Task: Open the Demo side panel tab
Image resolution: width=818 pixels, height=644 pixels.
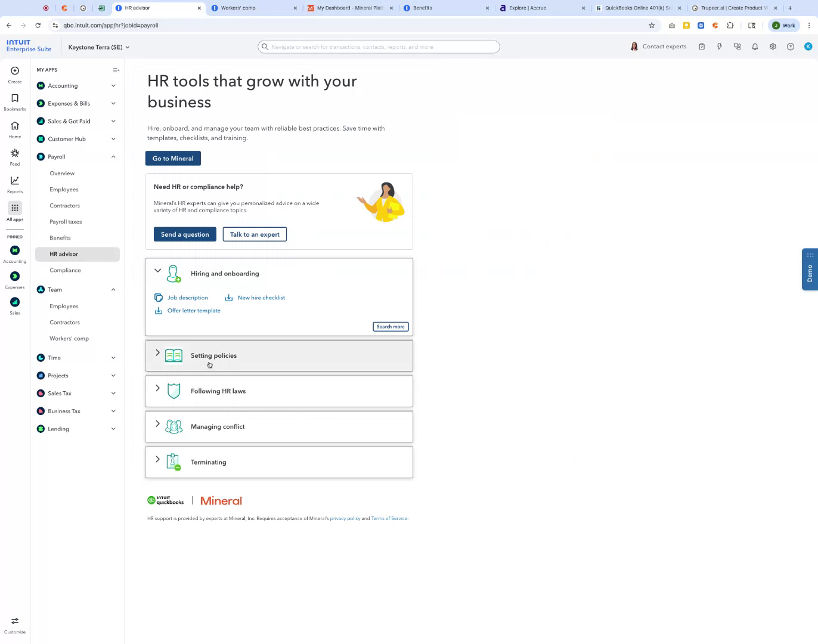Action: tap(810, 269)
